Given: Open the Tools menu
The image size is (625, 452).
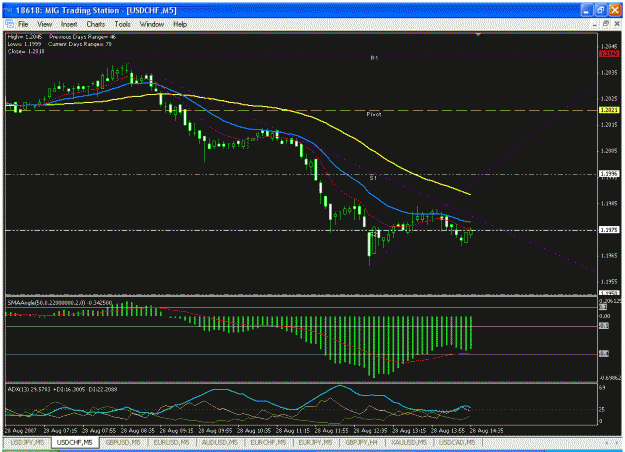Looking at the screenshot, I should tap(122, 24).
